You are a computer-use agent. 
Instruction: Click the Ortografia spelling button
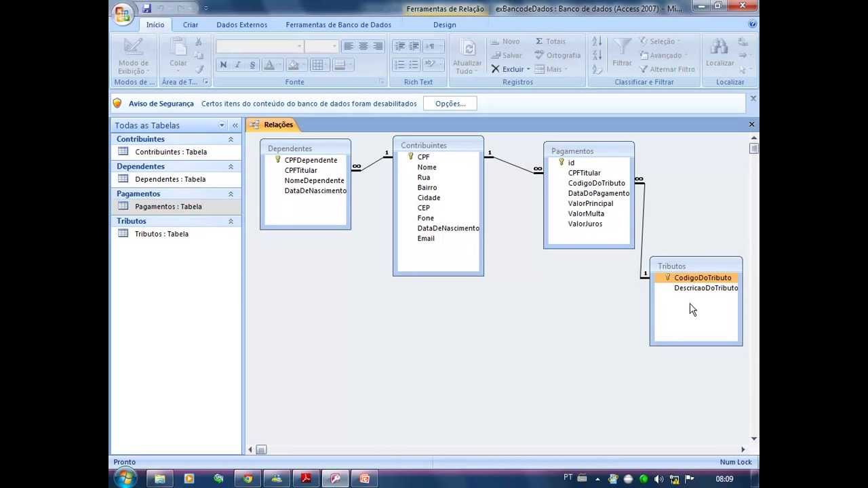point(557,56)
